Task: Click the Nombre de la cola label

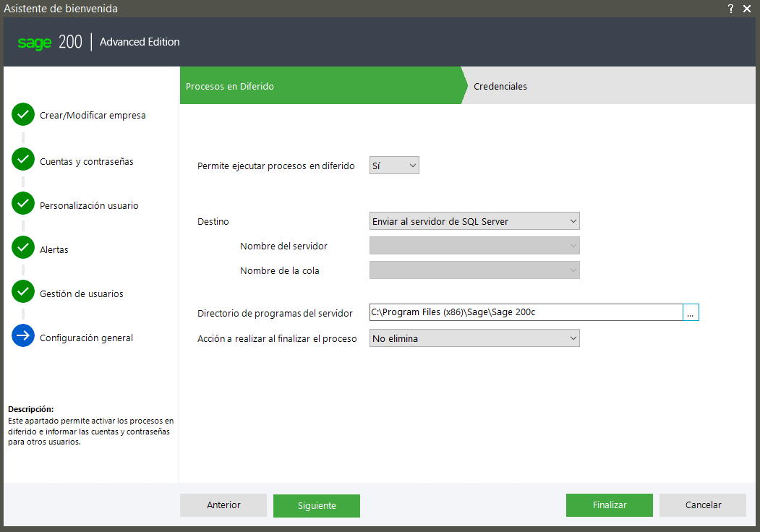Action: 280,271
